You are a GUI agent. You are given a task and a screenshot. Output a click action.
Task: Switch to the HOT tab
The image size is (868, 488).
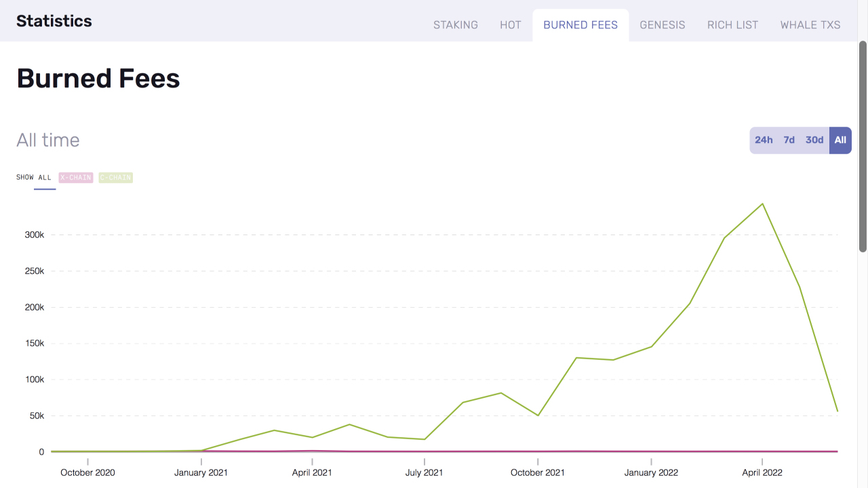pos(511,25)
